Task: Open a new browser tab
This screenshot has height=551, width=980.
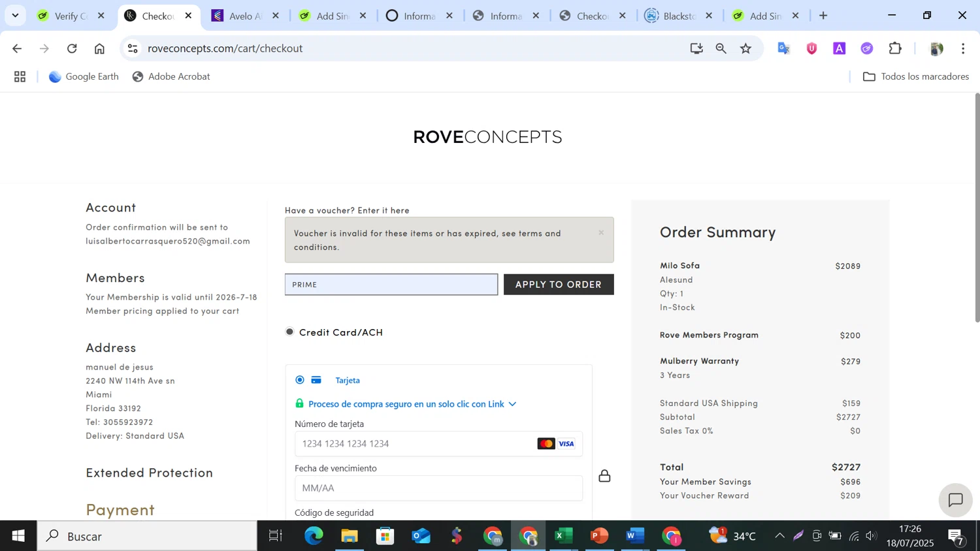Action: [823, 16]
